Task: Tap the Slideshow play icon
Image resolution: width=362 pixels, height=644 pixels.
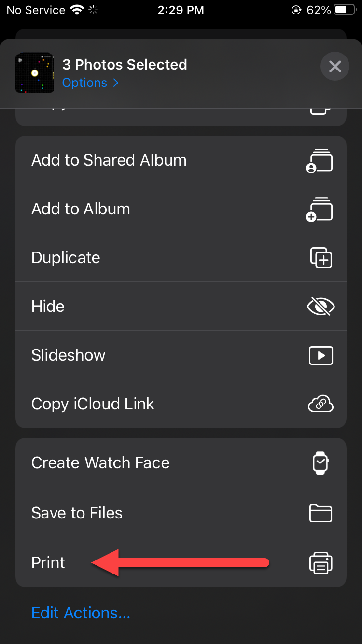Action: click(321, 356)
